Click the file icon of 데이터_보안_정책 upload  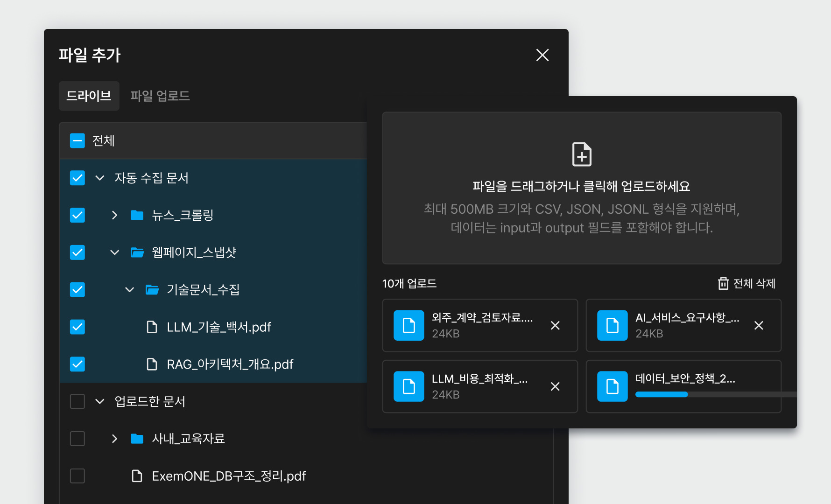pyautogui.click(x=612, y=386)
